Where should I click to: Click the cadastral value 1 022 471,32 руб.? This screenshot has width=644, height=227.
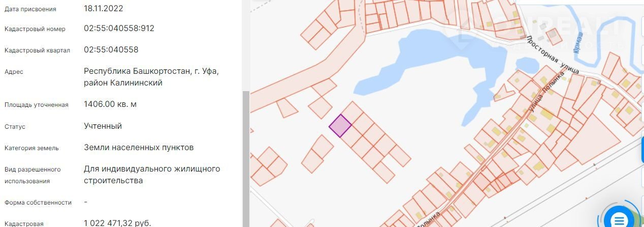117,223
